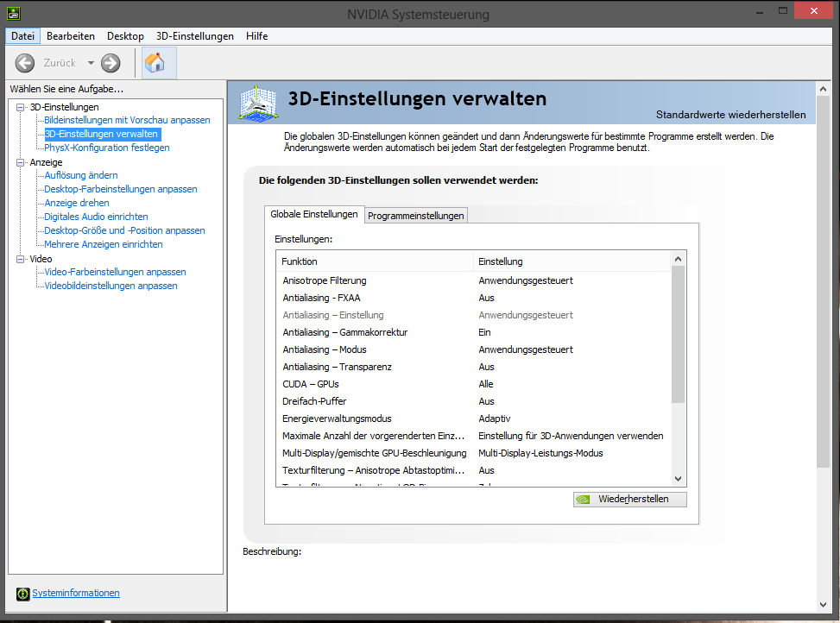
Task: Maximize the NVIDIA Systemsteuerung window
Action: (x=783, y=11)
